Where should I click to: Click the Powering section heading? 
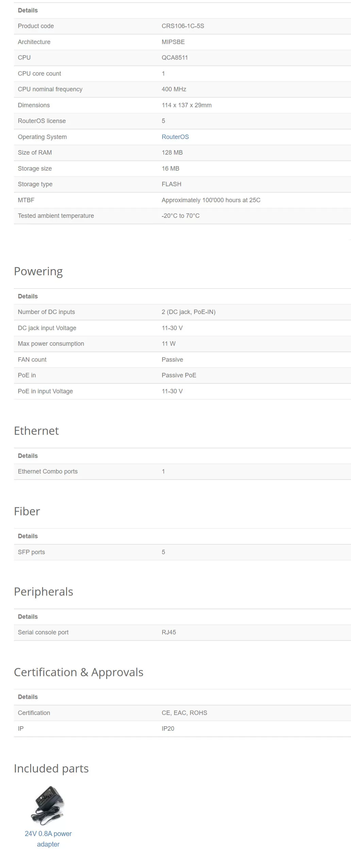[x=38, y=272]
